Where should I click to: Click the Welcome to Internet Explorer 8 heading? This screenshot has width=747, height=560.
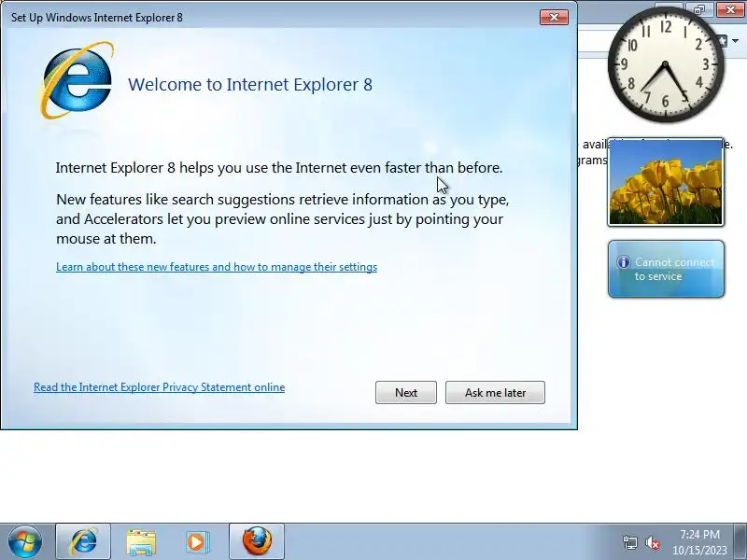250,84
